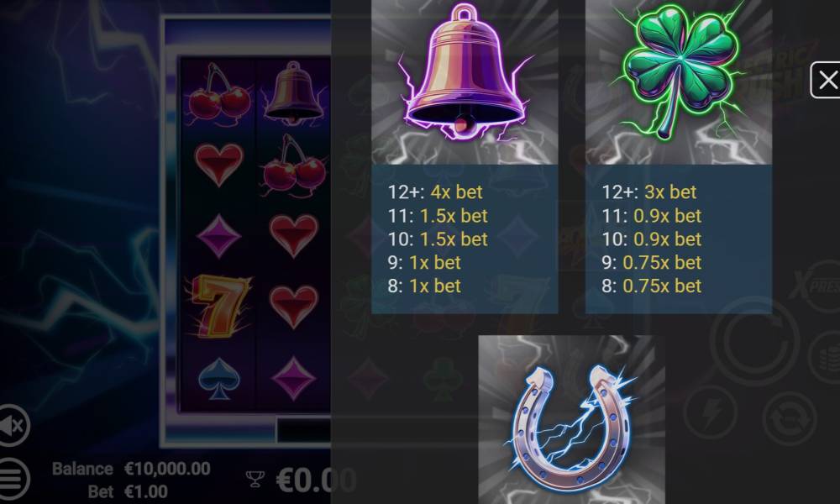
Task: Click the clover 12+: 3x bet payout line
Action: pos(648,192)
